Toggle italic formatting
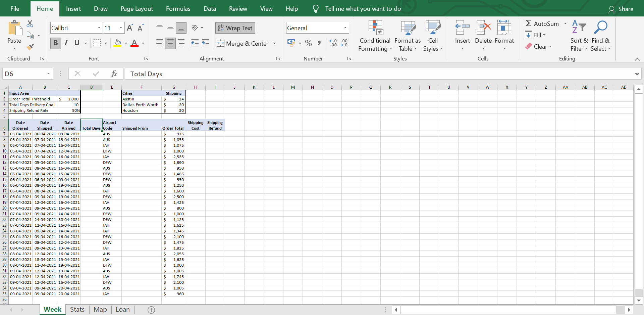This screenshot has height=315, width=644. (x=66, y=43)
